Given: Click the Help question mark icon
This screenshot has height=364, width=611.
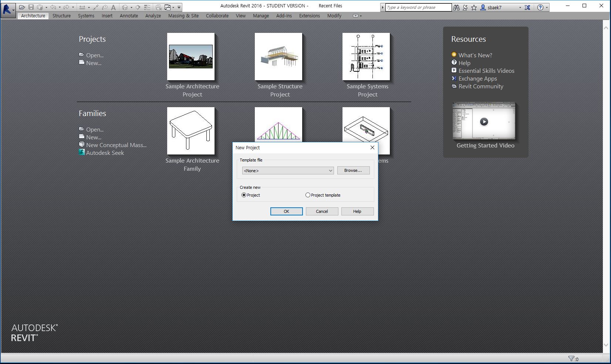Looking at the screenshot, I should (x=540, y=7).
